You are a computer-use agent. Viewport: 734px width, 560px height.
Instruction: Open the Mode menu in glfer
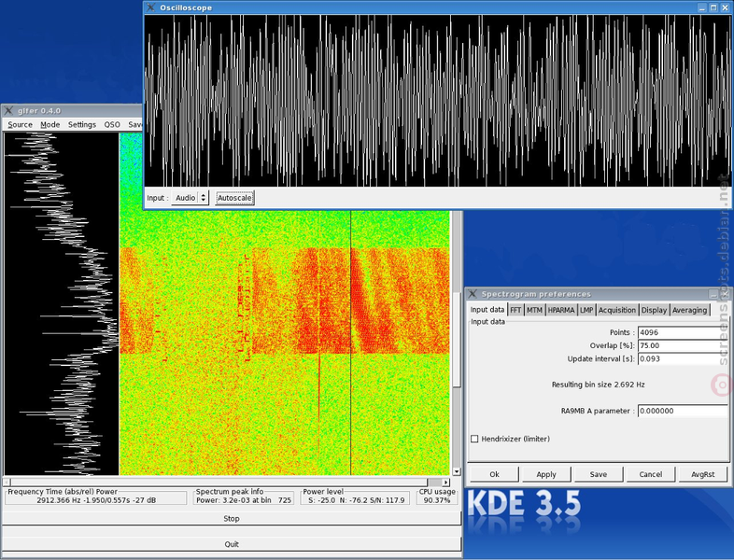(x=50, y=124)
